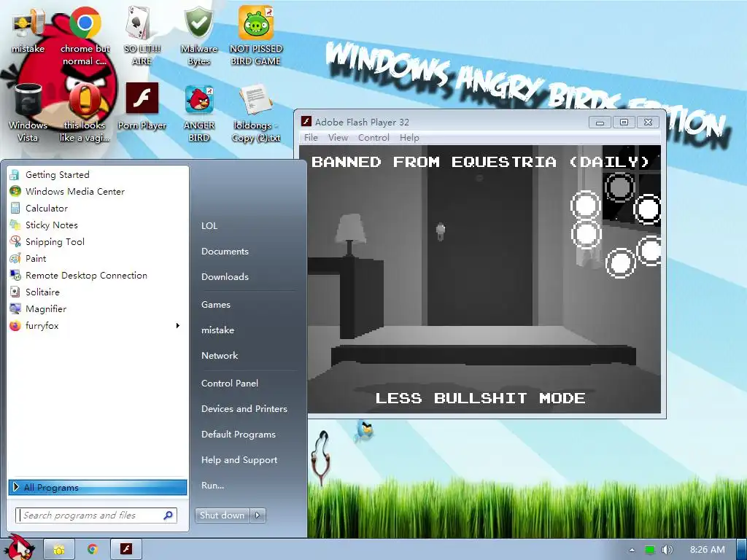Click the Shut down button
Screen dimensions: 747x560
tap(222, 516)
